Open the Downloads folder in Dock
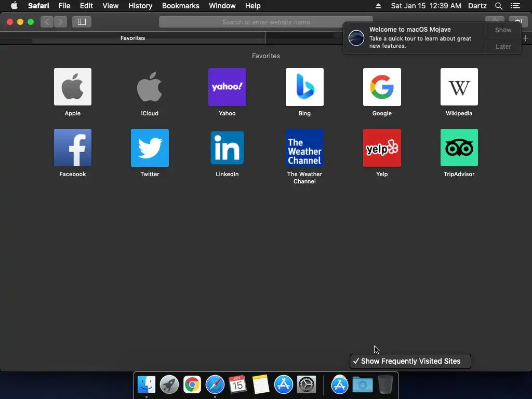The width and height of the screenshot is (532, 399). pyautogui.click(x=363, y=384)
